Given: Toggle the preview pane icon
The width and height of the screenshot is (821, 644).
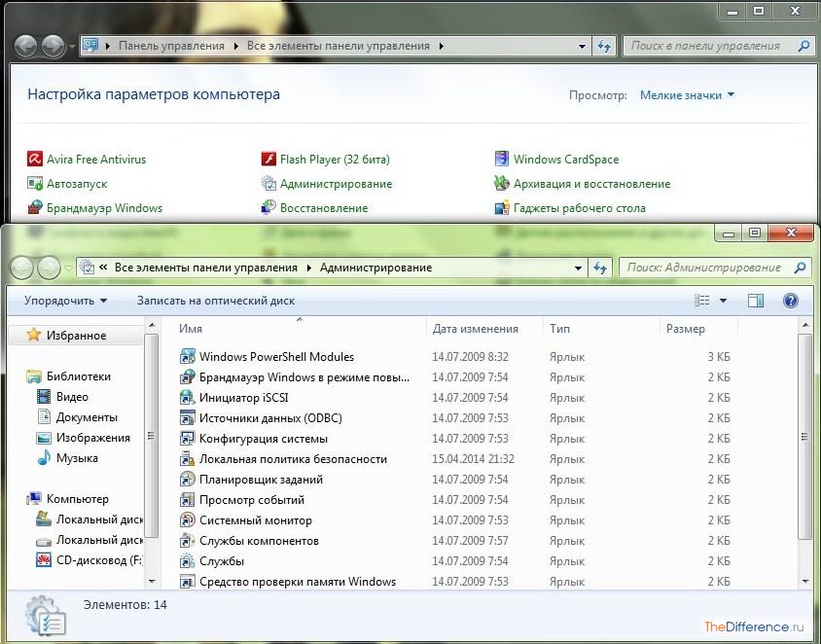Looking at the screenshot, I should [x=756, y=301].
